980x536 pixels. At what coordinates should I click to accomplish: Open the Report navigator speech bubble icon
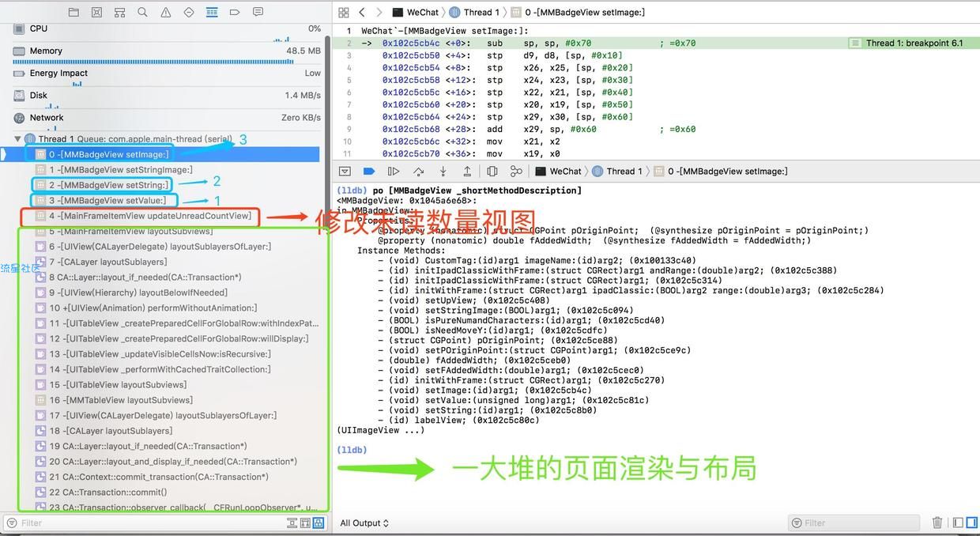tap(258, 13)
